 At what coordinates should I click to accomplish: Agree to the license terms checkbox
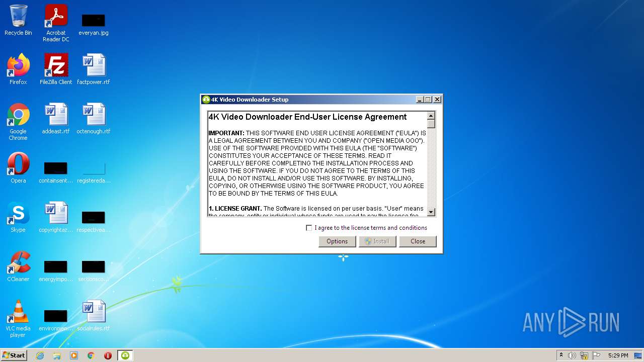coord(309,228)
